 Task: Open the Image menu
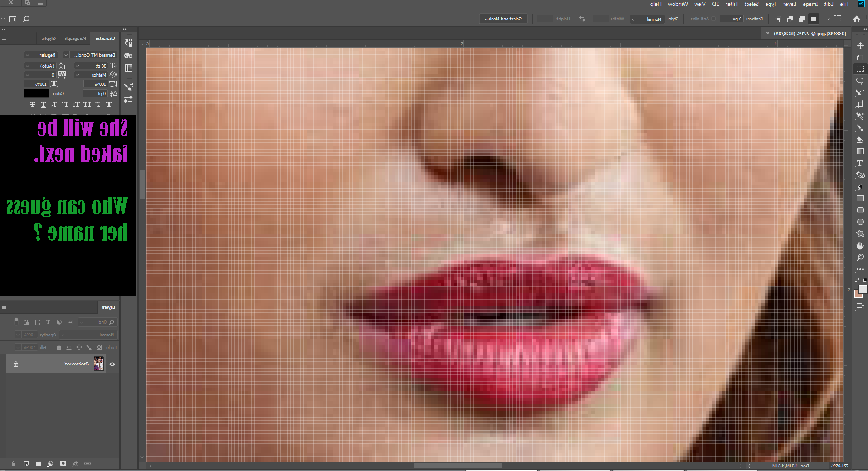[x=810, y=4]
